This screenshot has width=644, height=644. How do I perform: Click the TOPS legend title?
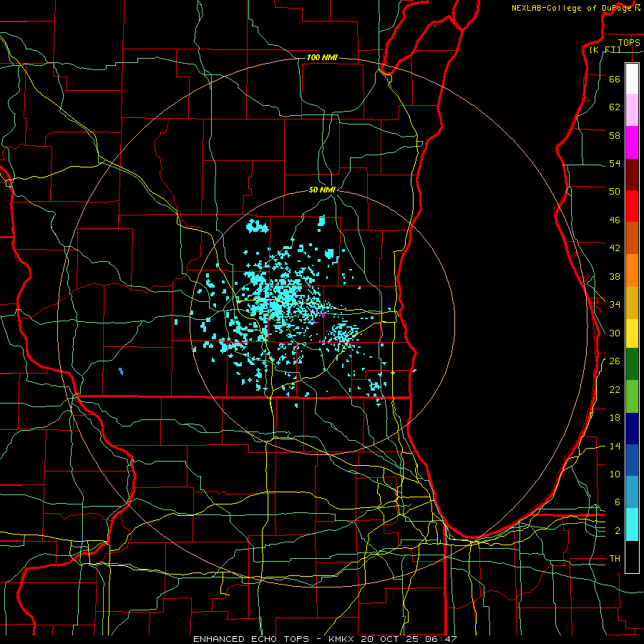point(629,42)
